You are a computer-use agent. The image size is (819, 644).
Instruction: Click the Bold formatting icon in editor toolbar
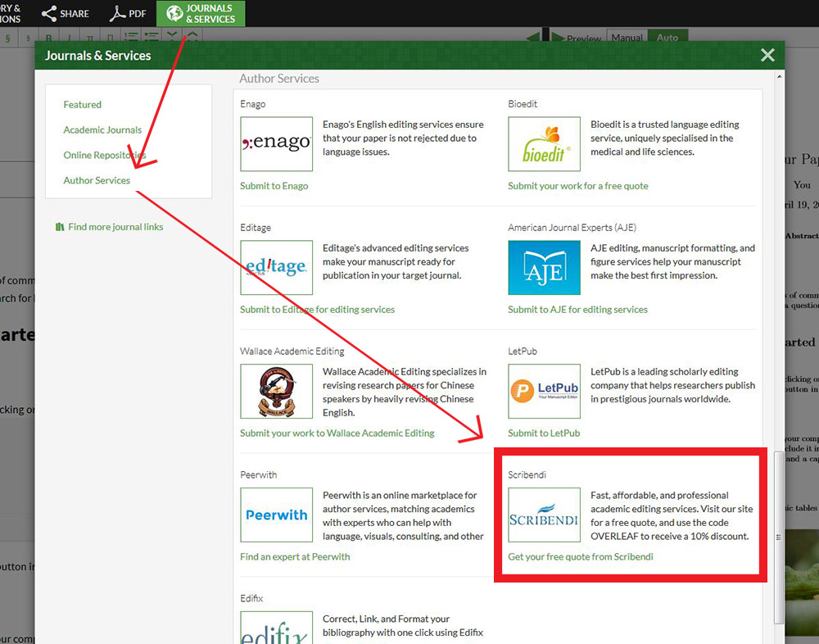(48, 38)
